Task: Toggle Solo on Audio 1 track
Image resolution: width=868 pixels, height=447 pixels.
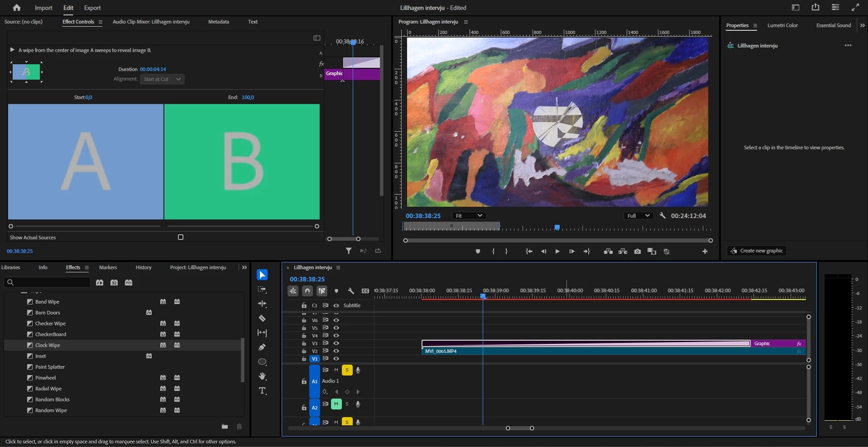Action: [347, 370]
